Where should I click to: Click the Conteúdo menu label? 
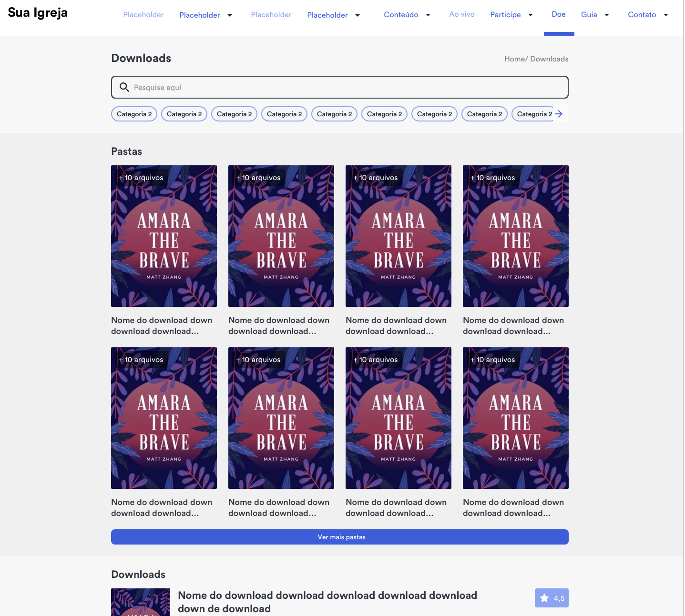click(401, 15)
